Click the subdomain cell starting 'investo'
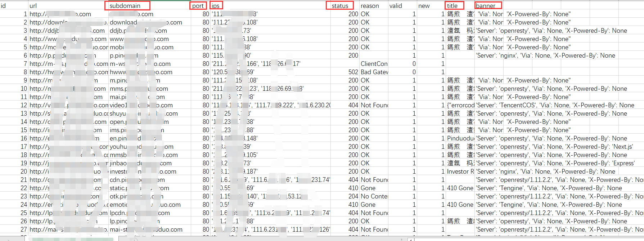This screenshot has height=241, width=644. pyautogui.click(x=149, y=171)
